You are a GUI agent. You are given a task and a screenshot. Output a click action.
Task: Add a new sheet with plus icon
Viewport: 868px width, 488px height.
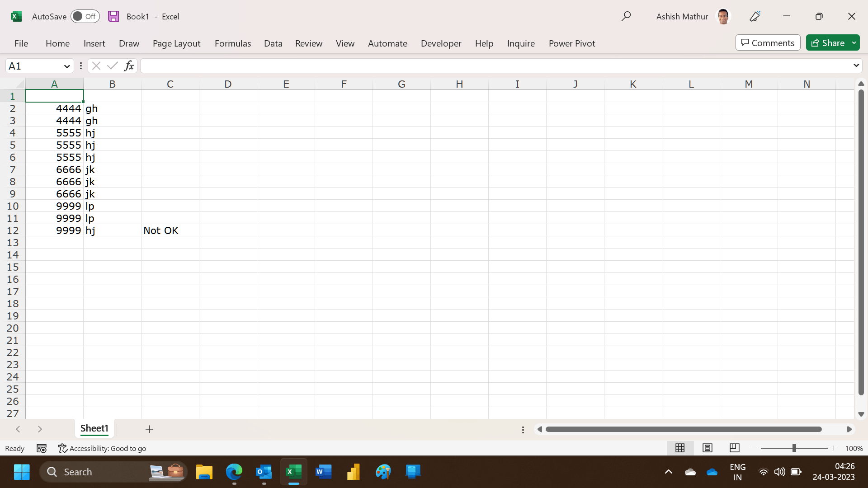[x=149, y=429]
